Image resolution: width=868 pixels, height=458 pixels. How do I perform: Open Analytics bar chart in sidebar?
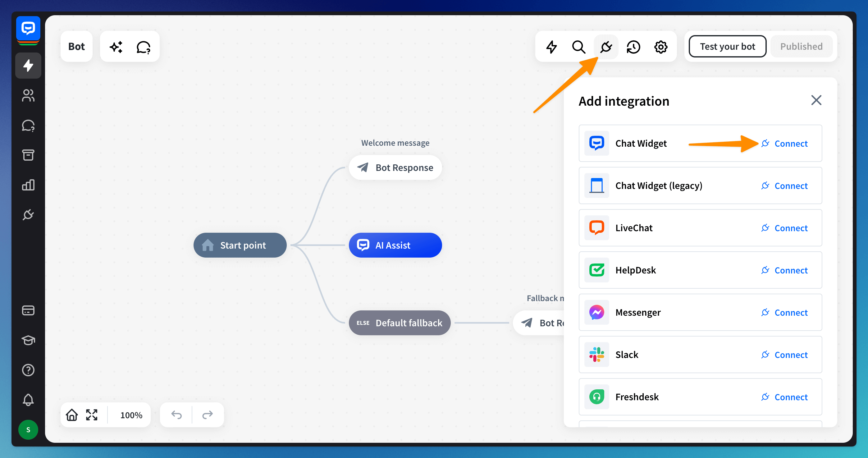[x=28, y=185]
